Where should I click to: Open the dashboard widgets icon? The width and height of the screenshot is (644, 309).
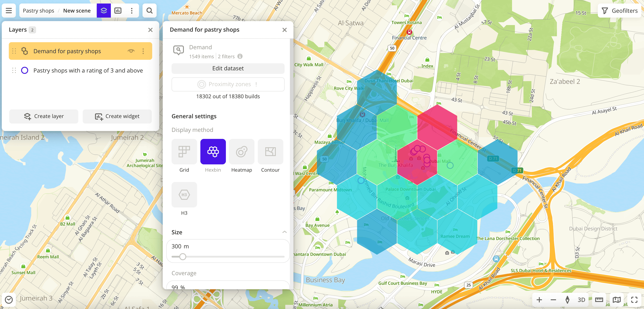pos(118,11)
